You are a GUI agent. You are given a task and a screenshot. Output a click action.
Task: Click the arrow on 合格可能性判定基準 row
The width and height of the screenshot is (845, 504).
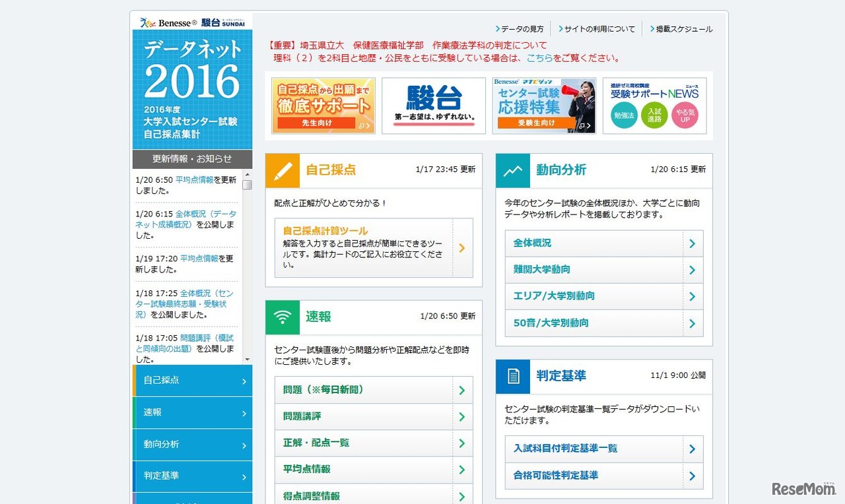point(693,476)
